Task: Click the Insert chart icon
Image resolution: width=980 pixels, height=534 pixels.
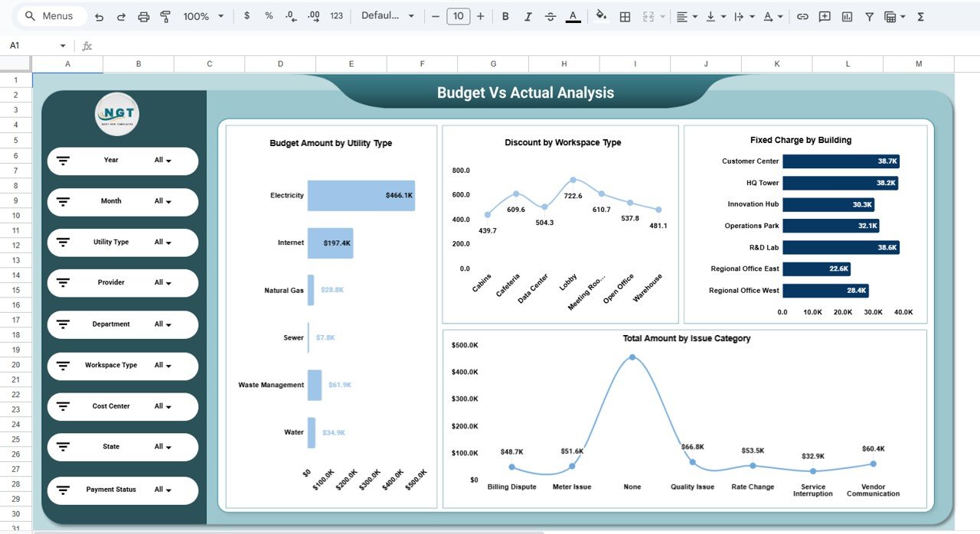Action: (847, 15)
